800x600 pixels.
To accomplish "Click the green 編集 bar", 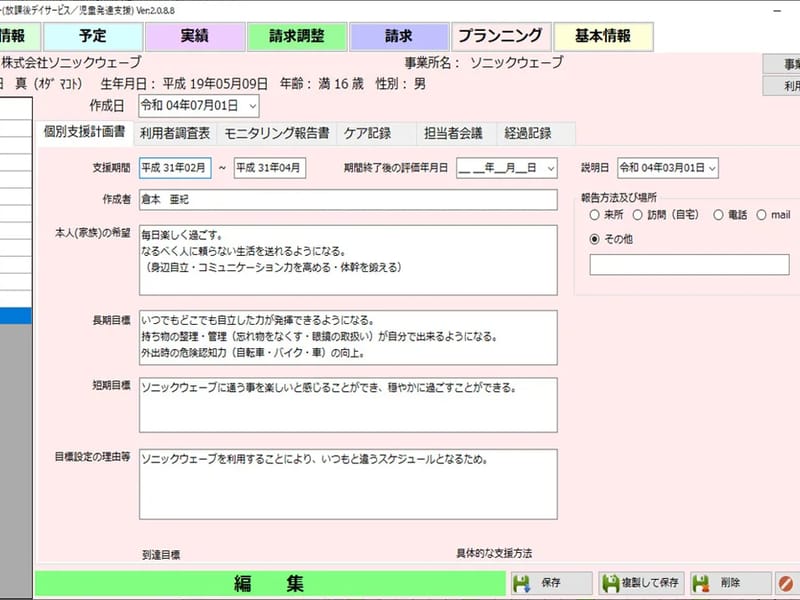I will tap(270, 584).
